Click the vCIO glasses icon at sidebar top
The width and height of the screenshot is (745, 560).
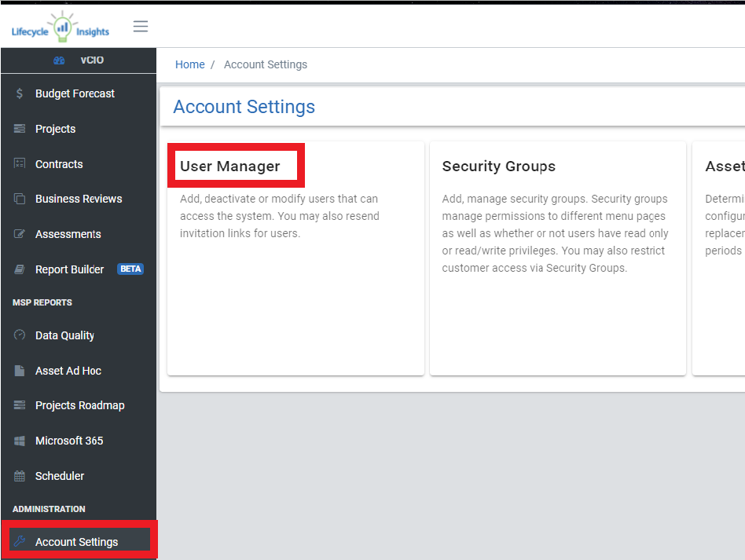59,60
